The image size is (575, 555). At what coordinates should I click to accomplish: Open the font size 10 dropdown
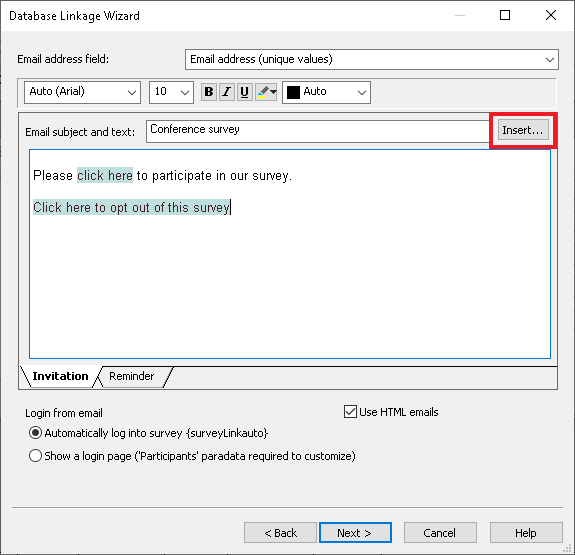171,92
